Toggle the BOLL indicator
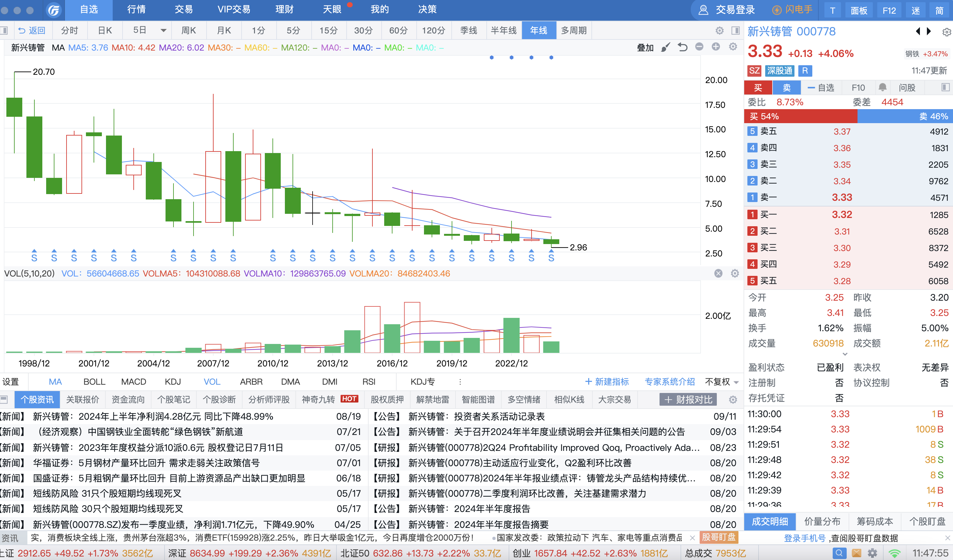The width and height of the screenshot is (953, 560). tap(94, 382)
